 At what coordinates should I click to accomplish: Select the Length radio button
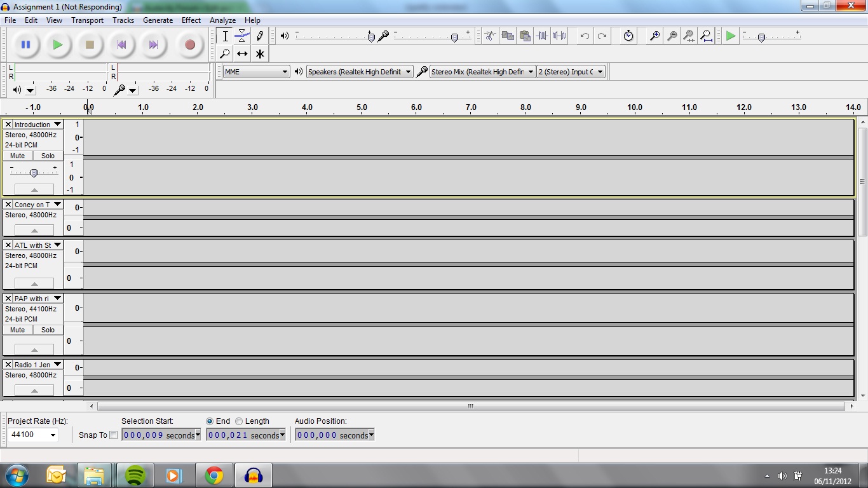pyautogui.click(x=239, y=421)
